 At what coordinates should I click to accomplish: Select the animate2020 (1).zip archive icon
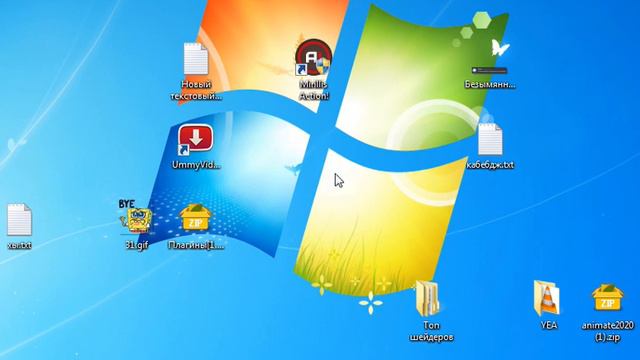(x=608, y=298)
